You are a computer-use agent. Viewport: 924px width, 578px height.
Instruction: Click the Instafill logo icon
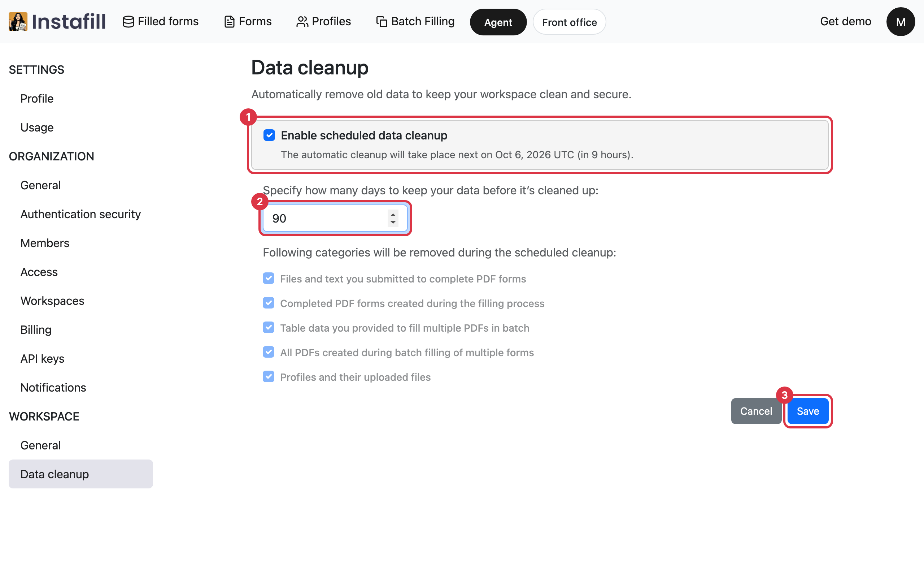[x=18, y=21]
